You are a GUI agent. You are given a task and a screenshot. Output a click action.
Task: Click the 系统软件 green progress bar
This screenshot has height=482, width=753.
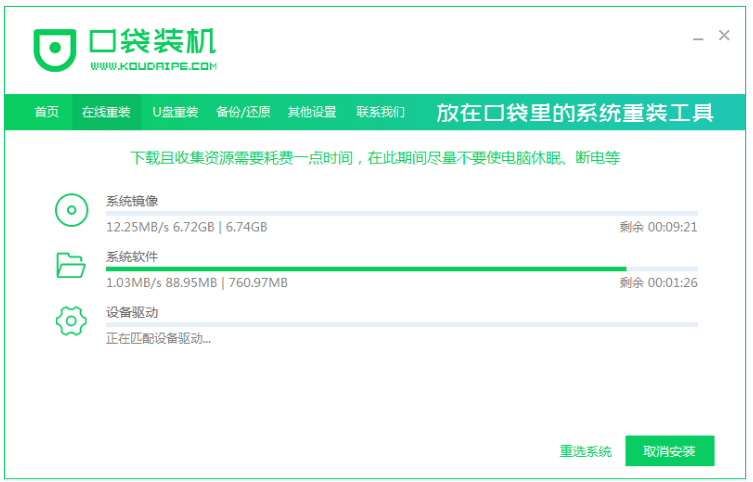click(365, 269)
